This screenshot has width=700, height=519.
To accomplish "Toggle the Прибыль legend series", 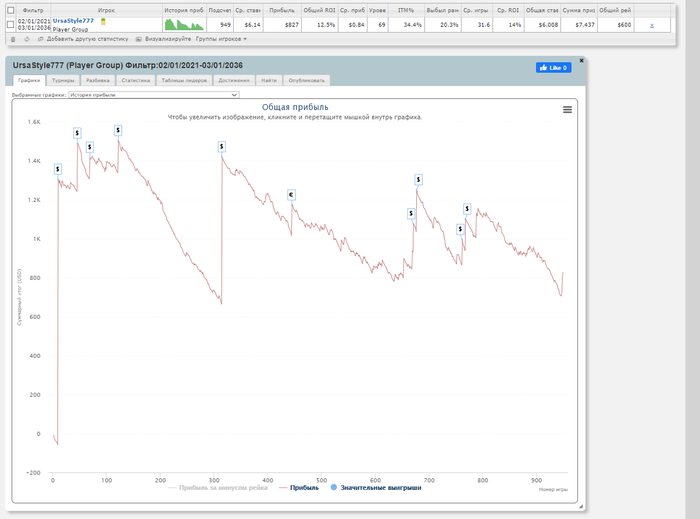I will coord(299,488).
